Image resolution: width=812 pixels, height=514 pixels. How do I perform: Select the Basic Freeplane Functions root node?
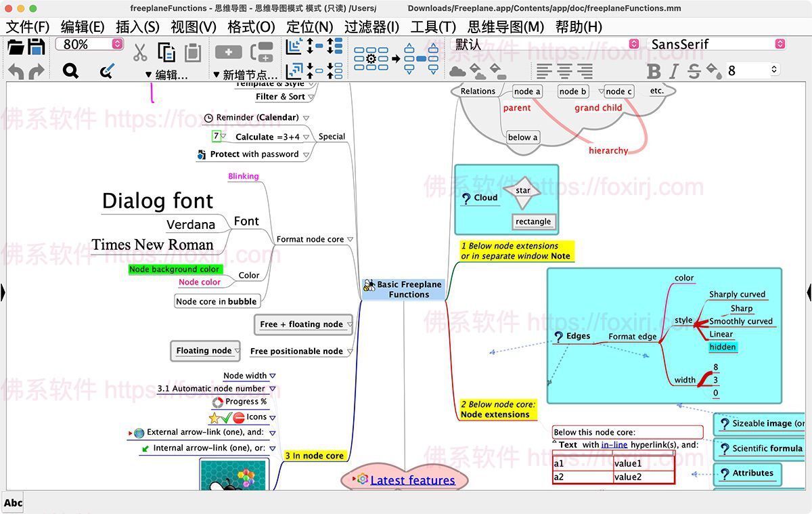(404, 290)
